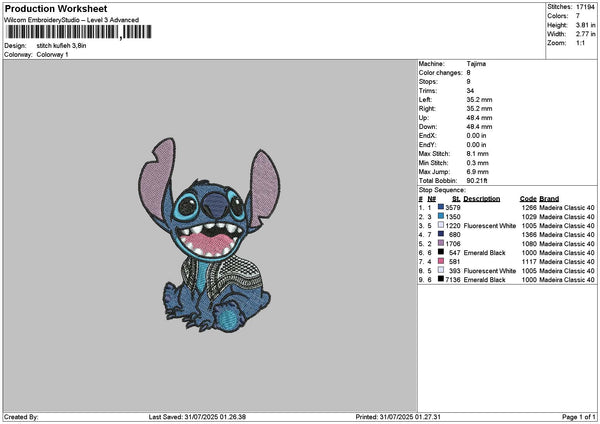Click the Max Jump value '6.9 mm'
The height and width of the screenshot is (424, 600).
coord(478,172)
